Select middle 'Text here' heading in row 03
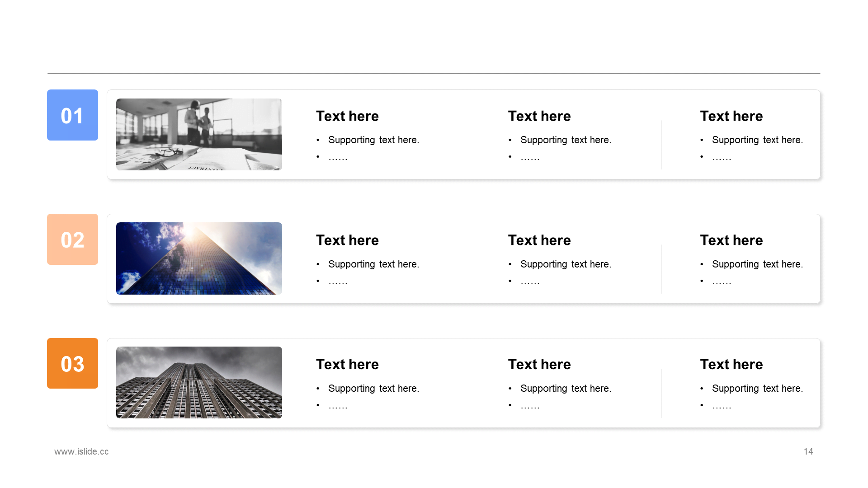868x488 pixels. coord(539,365)
